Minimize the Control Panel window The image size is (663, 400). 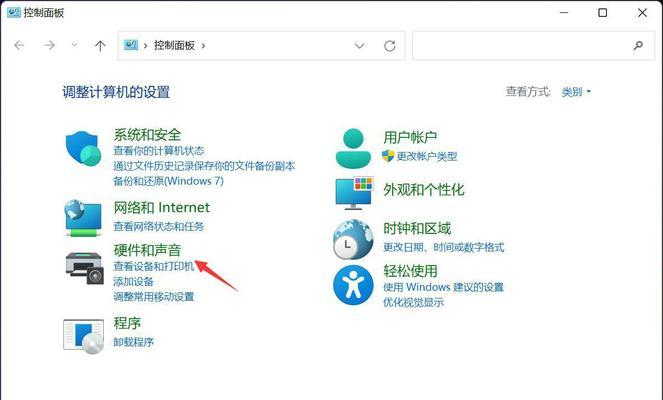tap(564, 13)
